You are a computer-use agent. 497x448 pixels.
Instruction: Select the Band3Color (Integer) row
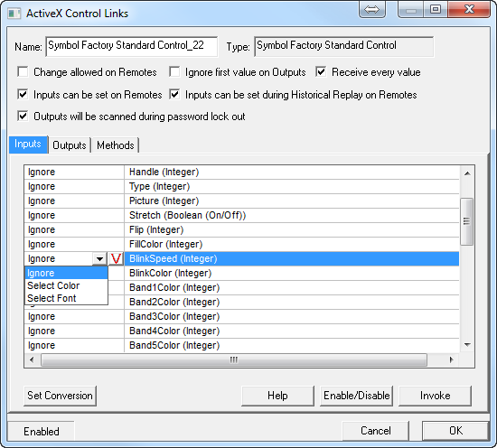point(292,316)
